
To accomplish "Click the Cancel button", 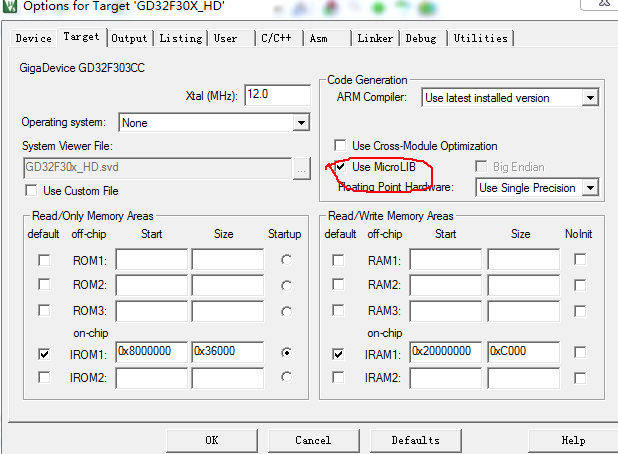I will tap(313, 440).
